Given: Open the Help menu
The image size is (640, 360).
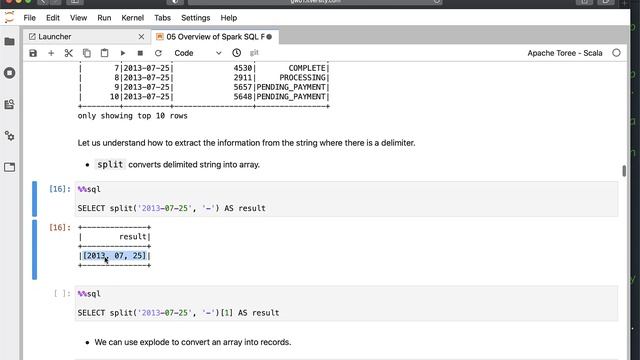Looking at the screenshot, I should 229,18.
